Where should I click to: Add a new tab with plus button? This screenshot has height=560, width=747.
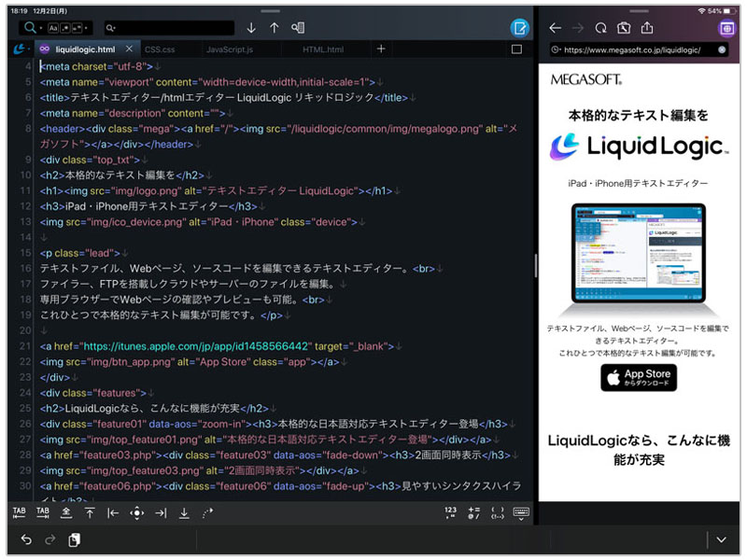[381, 49]
